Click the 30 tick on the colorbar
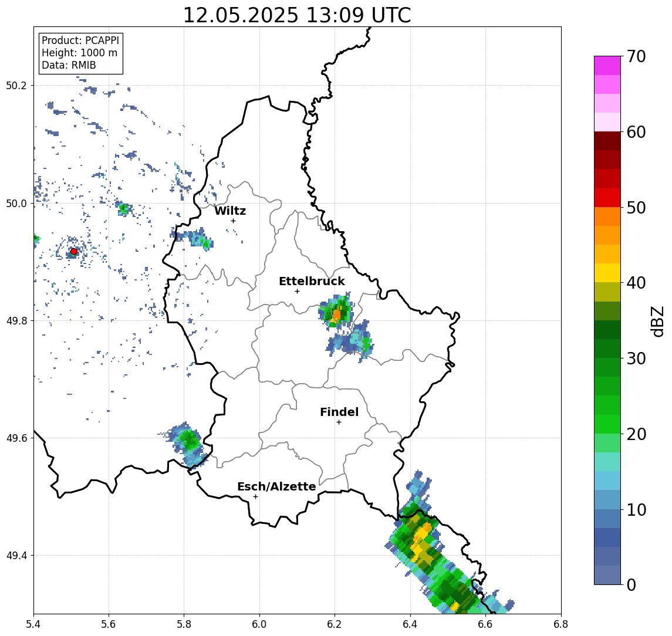Viewport: 672px width, 636px height. pos(636,358)
